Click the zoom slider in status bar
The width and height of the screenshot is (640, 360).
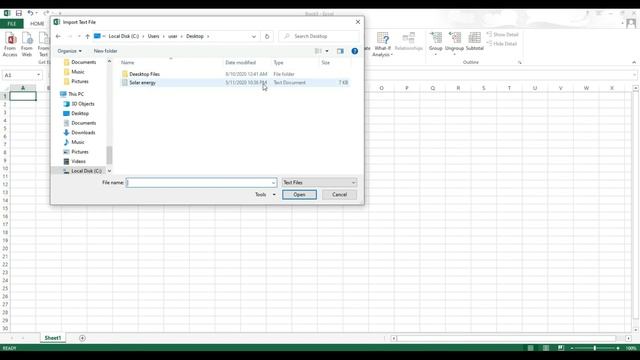595,348
